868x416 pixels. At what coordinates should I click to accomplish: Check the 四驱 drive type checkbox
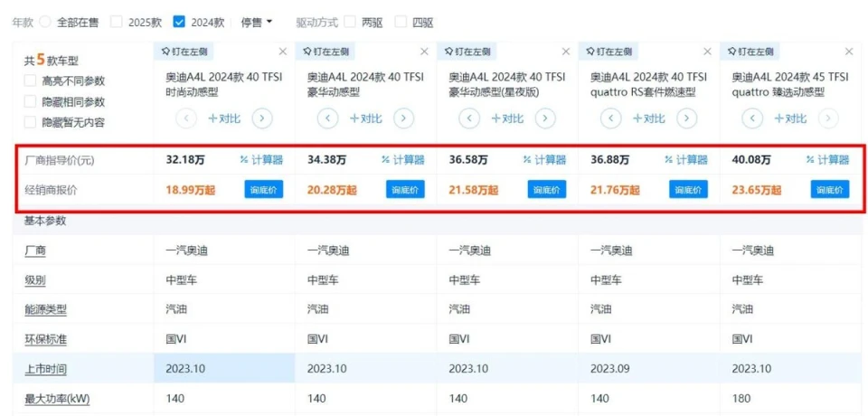coord(401,23)
